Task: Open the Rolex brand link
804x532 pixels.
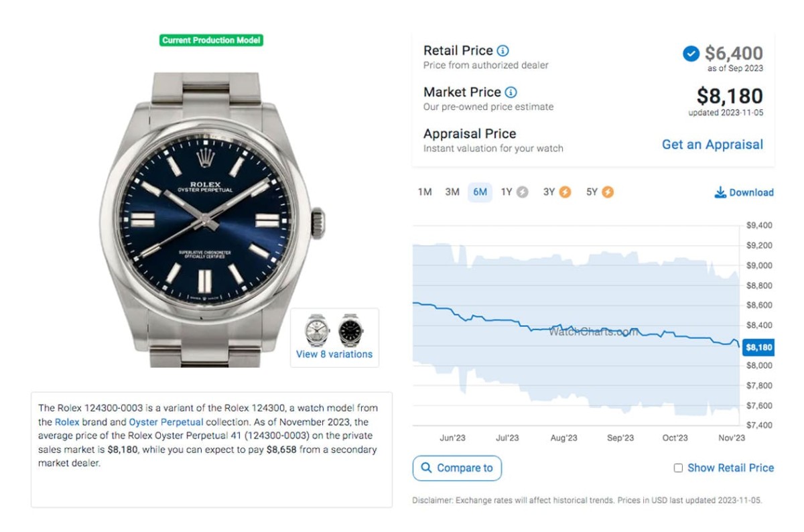Action: (67, 422)
